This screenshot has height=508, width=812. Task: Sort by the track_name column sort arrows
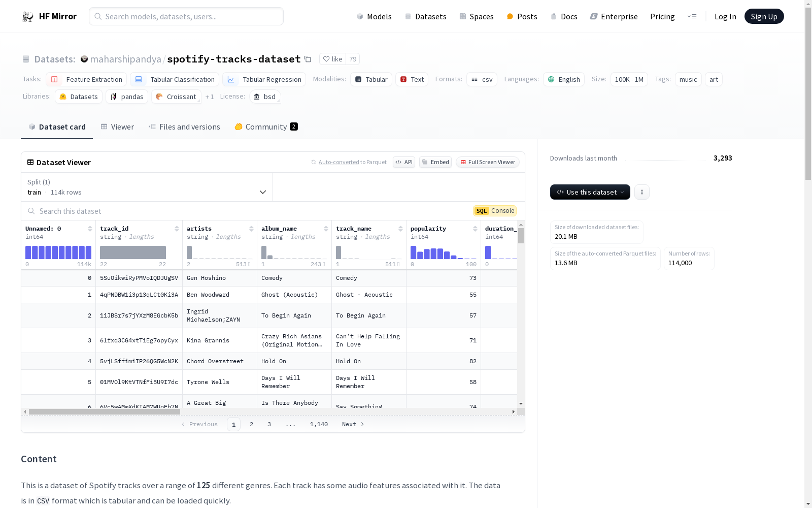[x=400, y=229]
